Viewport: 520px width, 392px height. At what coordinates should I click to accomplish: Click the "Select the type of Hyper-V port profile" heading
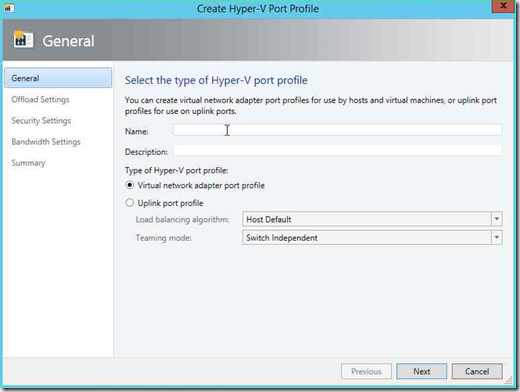[216, 80]
